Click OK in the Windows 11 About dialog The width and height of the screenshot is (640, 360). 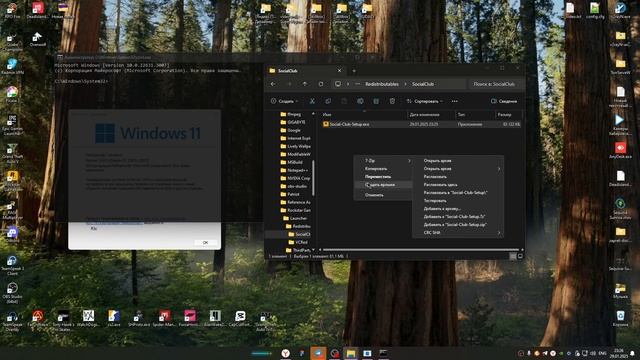tap(205, 242)
